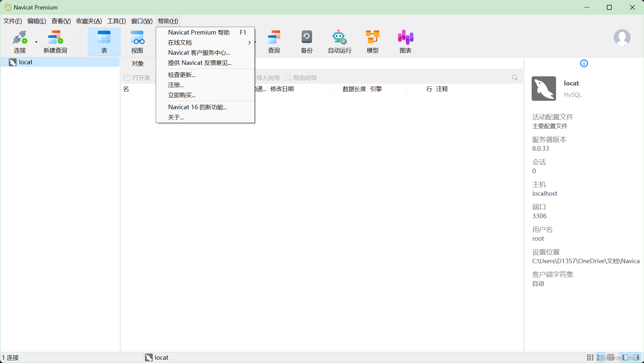The image size is (644, 363).
Task: Toggle the left navigation pane visibility
Action: point(625,357)
